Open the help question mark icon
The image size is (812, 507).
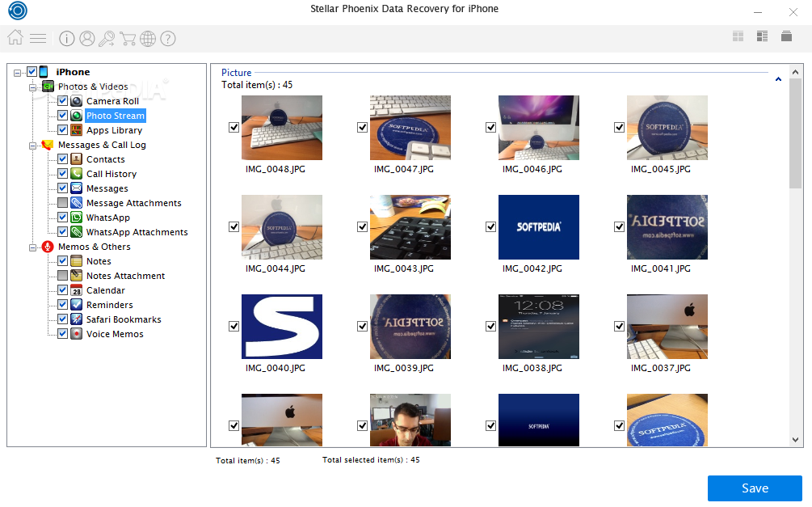168,38
